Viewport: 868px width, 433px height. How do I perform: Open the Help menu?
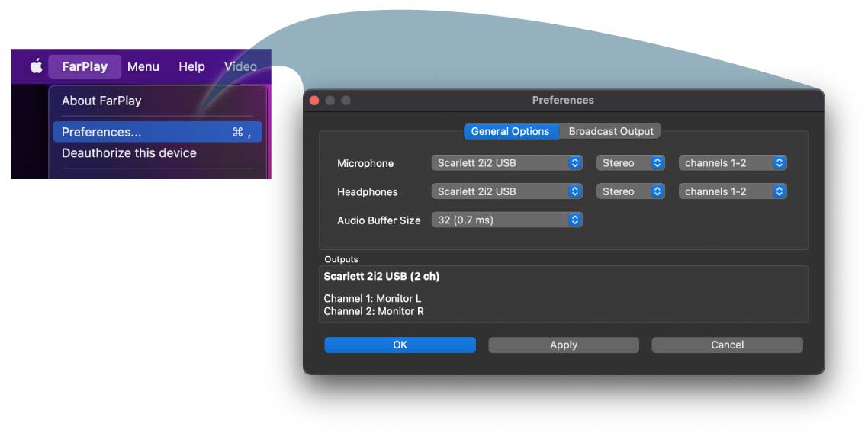click(191, 66)
